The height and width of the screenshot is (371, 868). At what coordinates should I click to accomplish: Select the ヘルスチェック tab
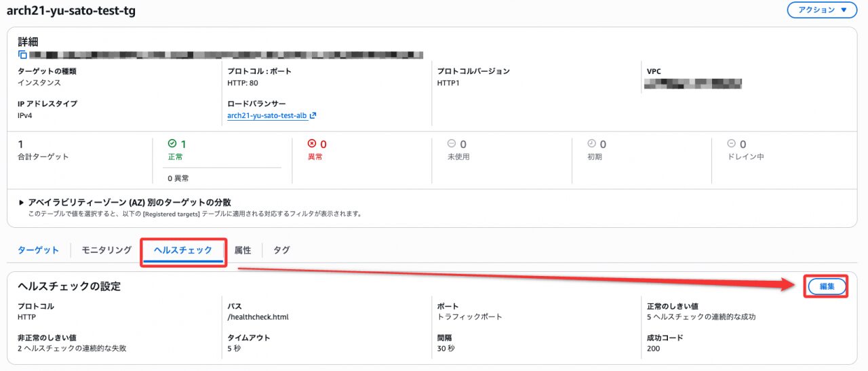[x=183, y=250]
